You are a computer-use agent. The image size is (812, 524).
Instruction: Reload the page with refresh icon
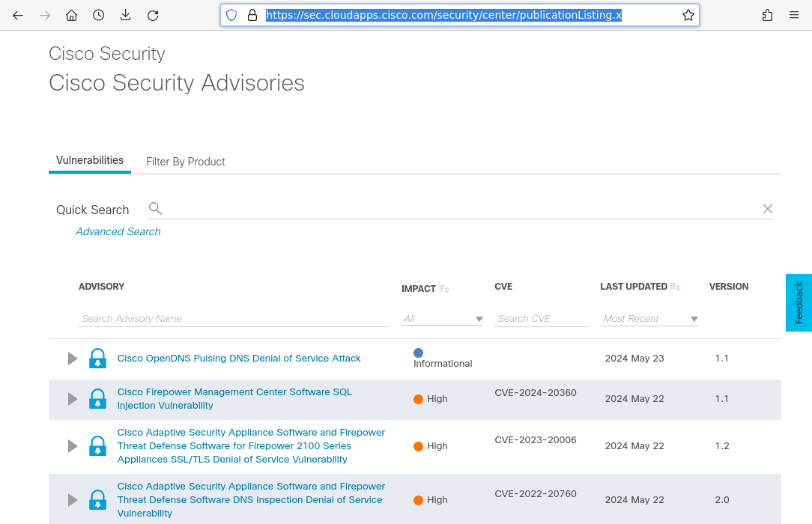point(153,15)
